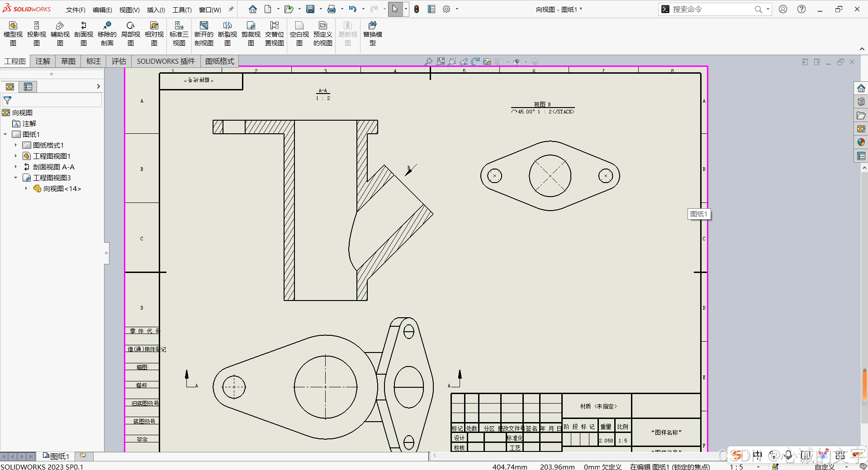Viewport: 868px width, 470px height.
Task: Open the Design Library tab in task pane
Action: 861,102
